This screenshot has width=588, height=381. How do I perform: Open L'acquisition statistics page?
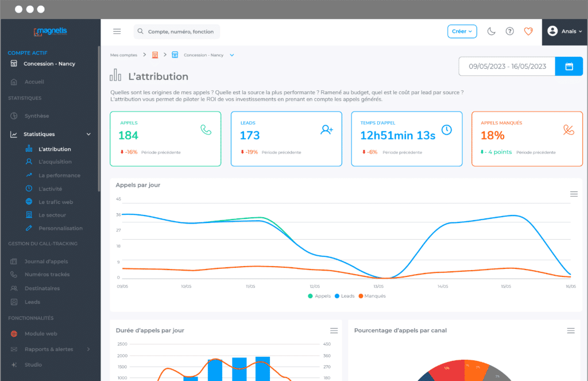point(55,162)
